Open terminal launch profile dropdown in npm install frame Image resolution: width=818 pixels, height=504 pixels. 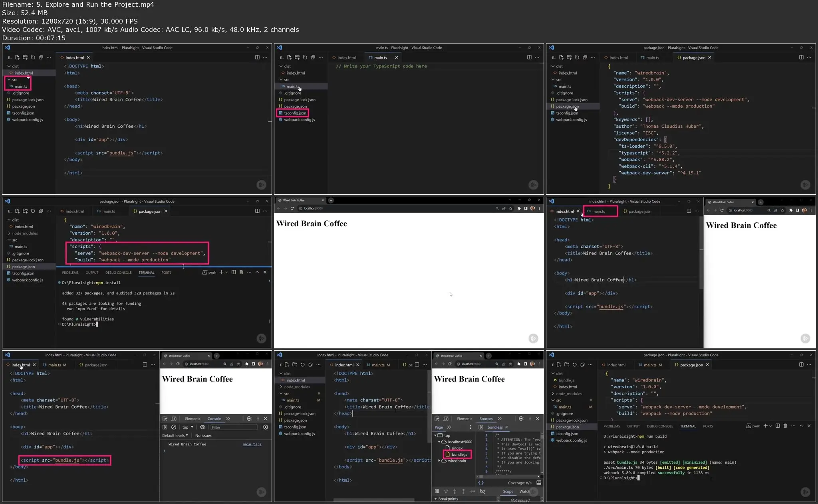[x=226, y=272]
